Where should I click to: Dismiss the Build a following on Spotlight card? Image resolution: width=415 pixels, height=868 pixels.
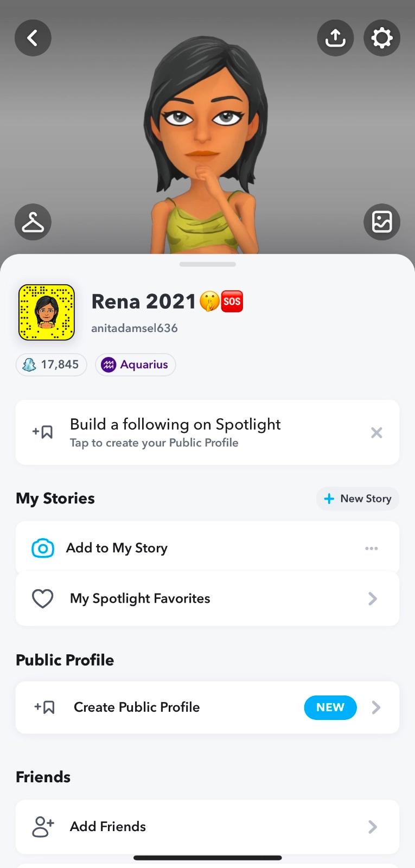coord(376,432)
